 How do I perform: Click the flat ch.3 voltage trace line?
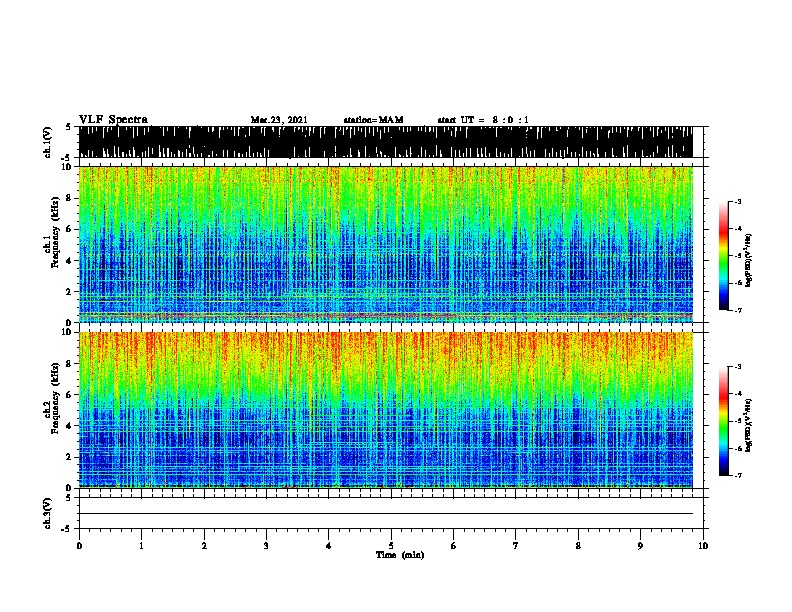386,514
